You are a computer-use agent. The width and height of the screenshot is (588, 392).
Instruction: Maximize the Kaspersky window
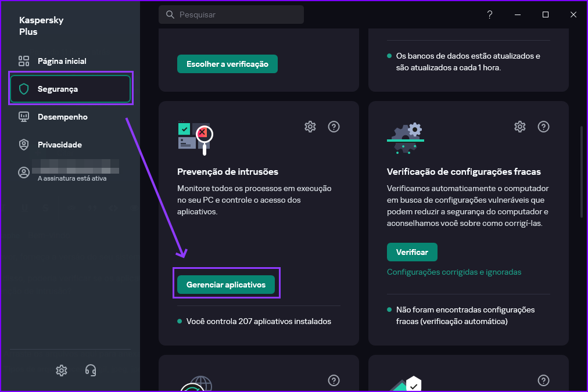545,15
